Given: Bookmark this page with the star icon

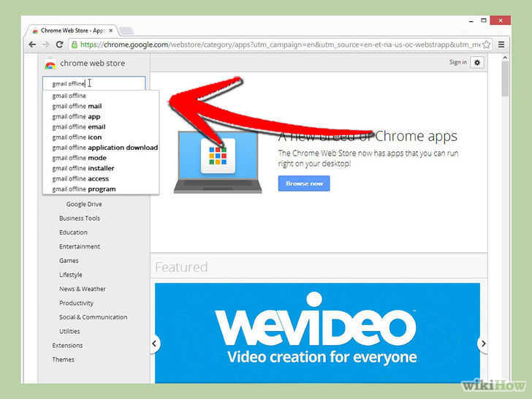Looking at the screenshot, I should click(486, 45).
